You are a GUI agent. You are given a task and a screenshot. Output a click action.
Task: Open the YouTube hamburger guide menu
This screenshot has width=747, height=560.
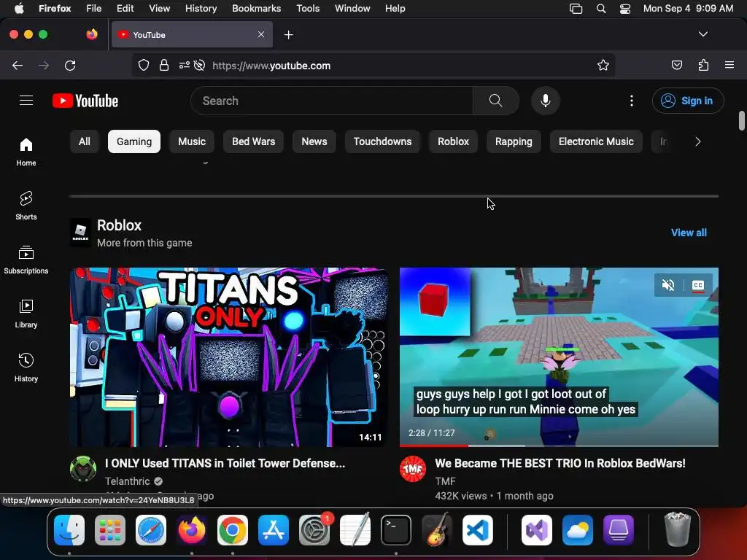coord(26,101)
